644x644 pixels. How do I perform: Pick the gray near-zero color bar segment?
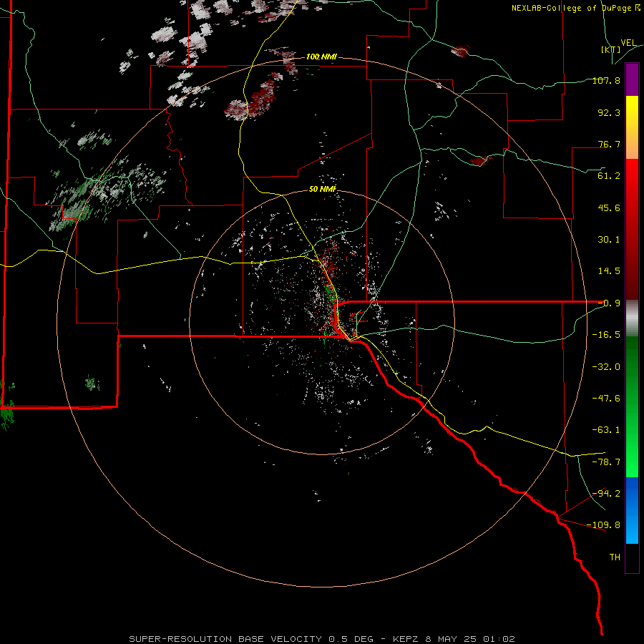click(x=632, y=318)
